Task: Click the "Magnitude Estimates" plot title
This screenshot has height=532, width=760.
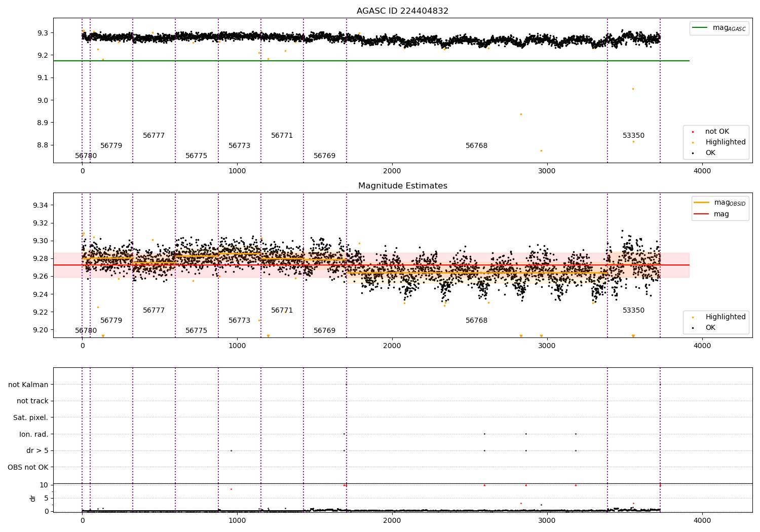Action: 402,185
